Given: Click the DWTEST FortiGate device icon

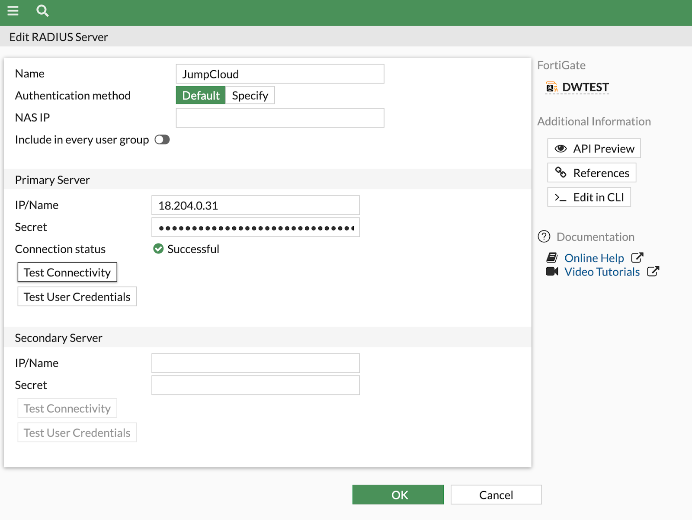Looking at the screenshot, I should [x=551, y=88].
